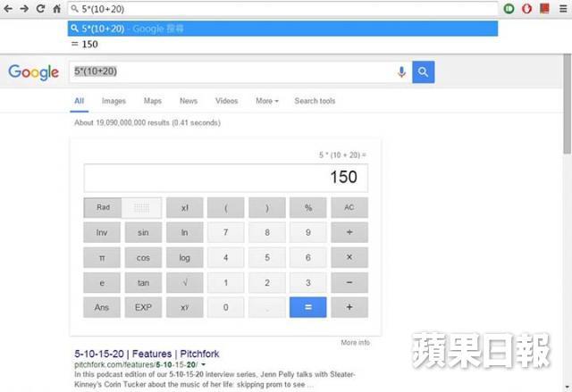This screenshot has height=392, width=572.
Task: Click the x^y power key
Action: point(185,307)
